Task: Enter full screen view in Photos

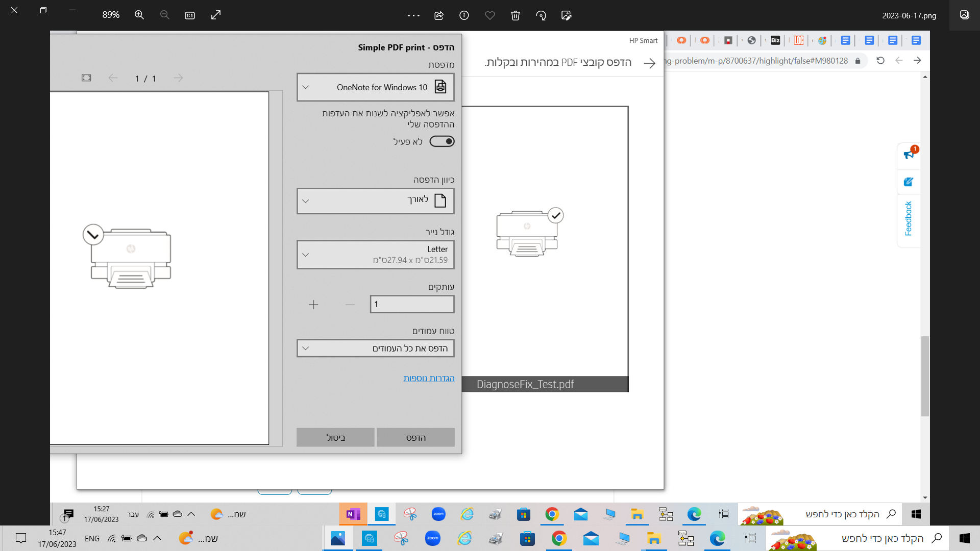Action: pyautogui.click(x=216, y=15)
